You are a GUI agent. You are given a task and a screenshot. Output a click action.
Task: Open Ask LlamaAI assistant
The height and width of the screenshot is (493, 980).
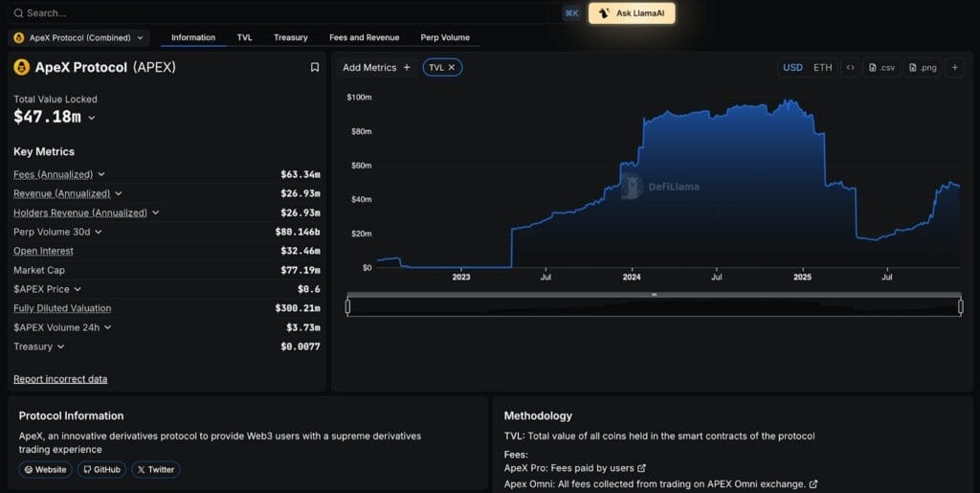632,13
